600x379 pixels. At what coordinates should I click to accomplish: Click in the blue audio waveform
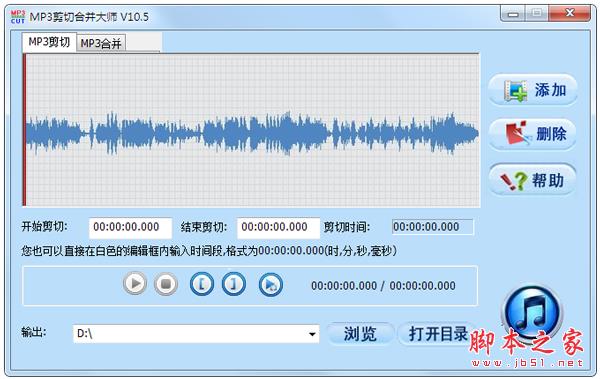(252, 132)
